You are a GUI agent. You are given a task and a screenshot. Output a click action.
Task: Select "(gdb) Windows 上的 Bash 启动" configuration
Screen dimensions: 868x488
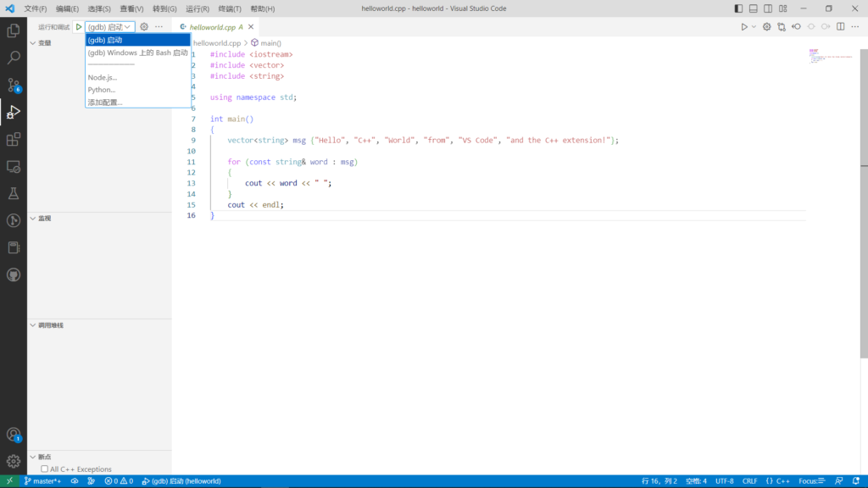pos(137,53)
